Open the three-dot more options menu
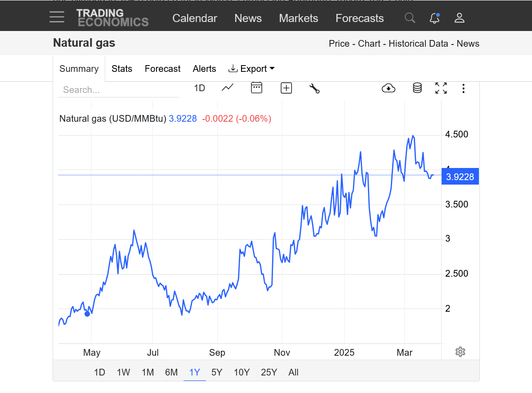The height and width of the screenshot is (393, 532). pyautogui.click(x=463, y=88)
